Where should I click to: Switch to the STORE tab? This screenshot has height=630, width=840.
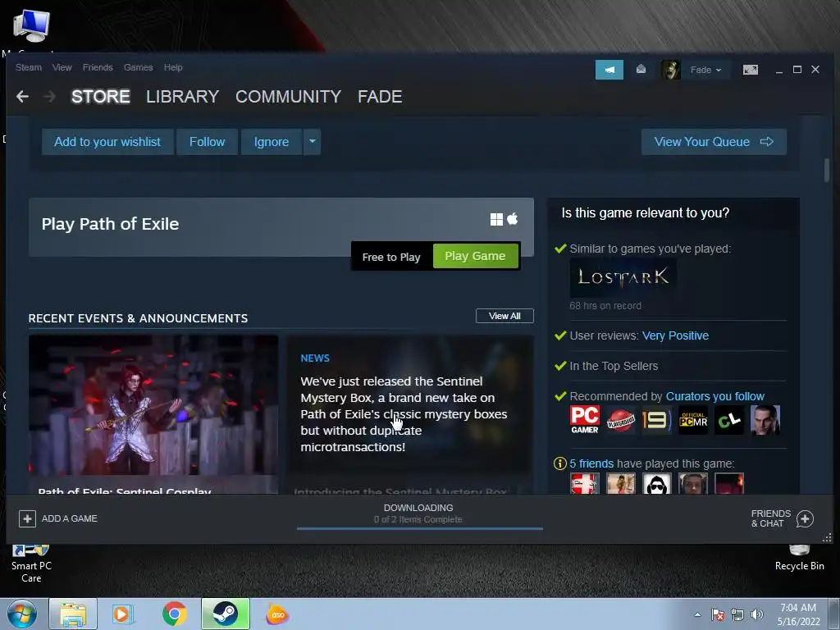[x=101, y=97]
